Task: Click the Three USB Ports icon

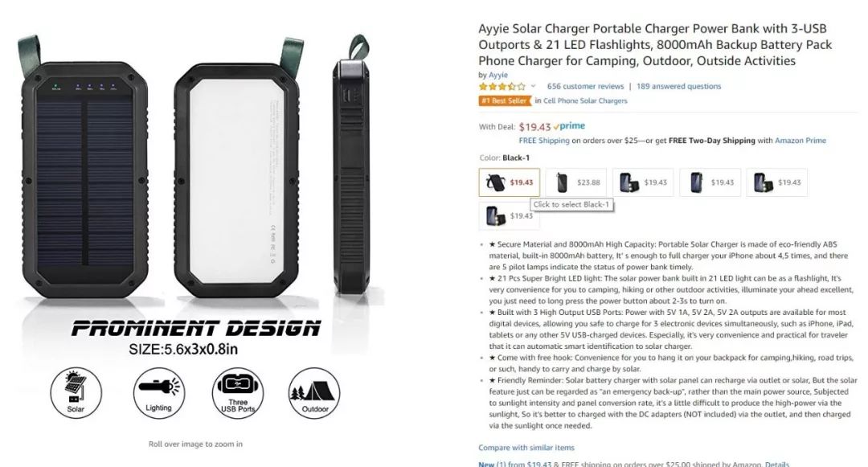Action: [x=237, y=393]
